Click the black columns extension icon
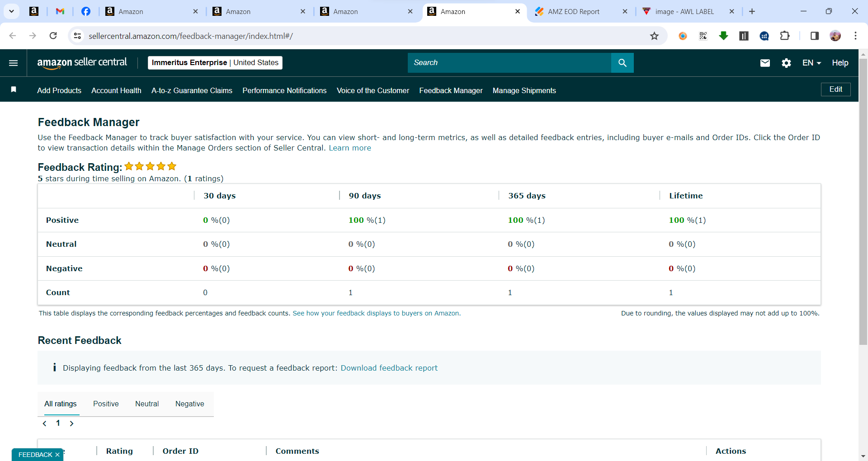Image resolution: width=868 pixels, height=461 pixels. [x=744, y=36]
